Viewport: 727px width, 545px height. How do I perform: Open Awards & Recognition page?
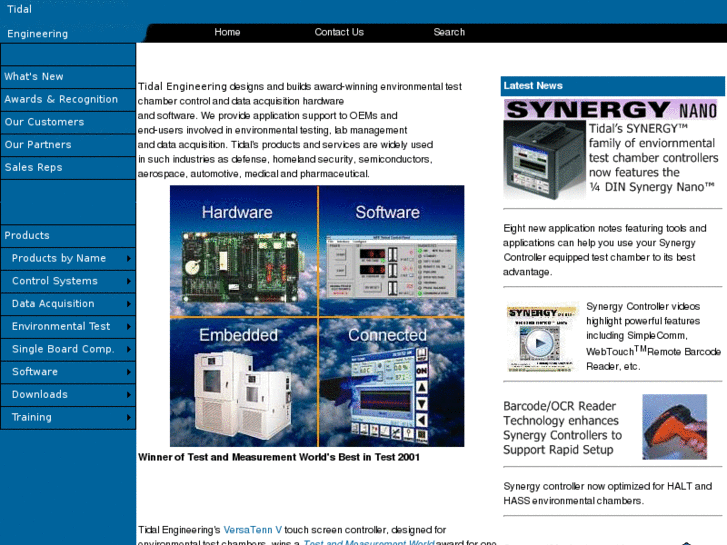tap(68, 99)
